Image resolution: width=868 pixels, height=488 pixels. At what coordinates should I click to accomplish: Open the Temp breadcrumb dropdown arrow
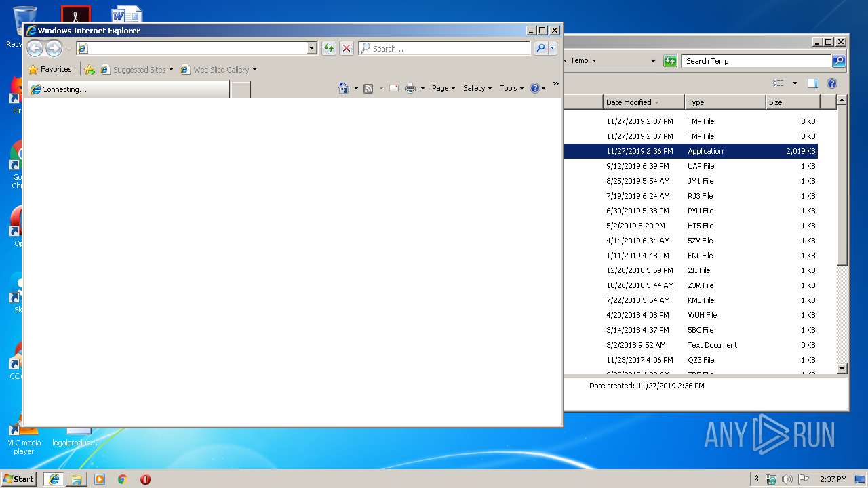pyautogui.click(x=594, y=61)
